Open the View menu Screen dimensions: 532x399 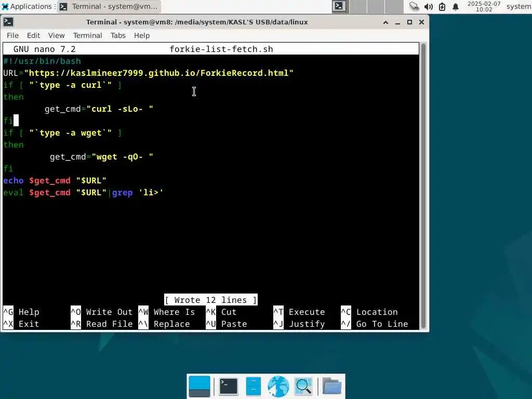pyautogui.click(x=56, y=35)
